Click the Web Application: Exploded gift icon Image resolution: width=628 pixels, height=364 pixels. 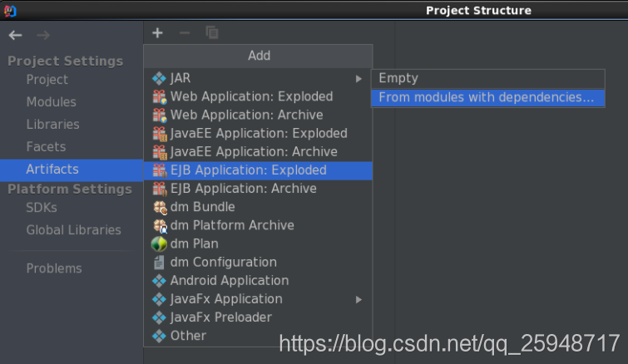tap(160, 96)
